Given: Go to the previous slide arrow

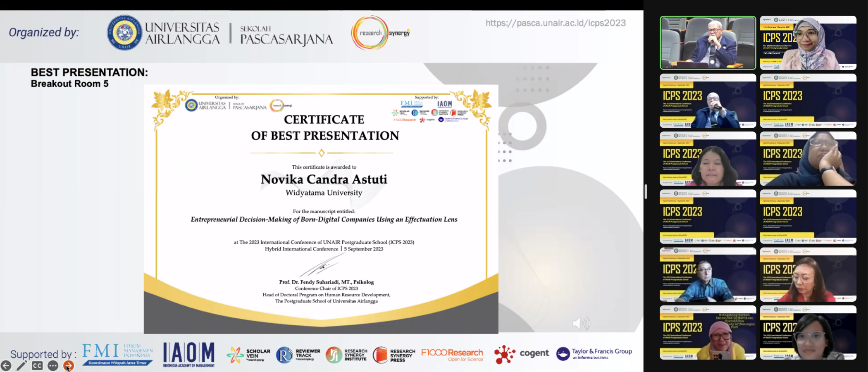Looking at the screenshot, I should tap(6, 365).
